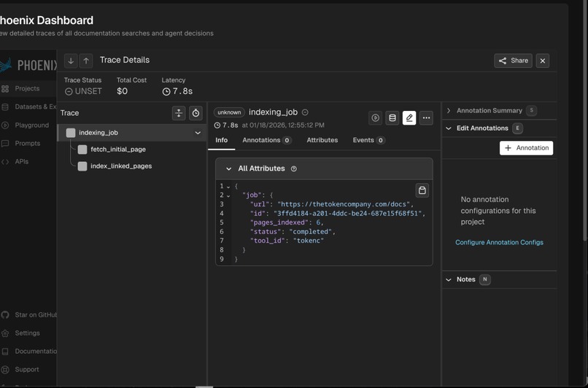Screen dimensions: 588x388
Task: Go to the previous trace with up arrow
Action: point(86,61)
